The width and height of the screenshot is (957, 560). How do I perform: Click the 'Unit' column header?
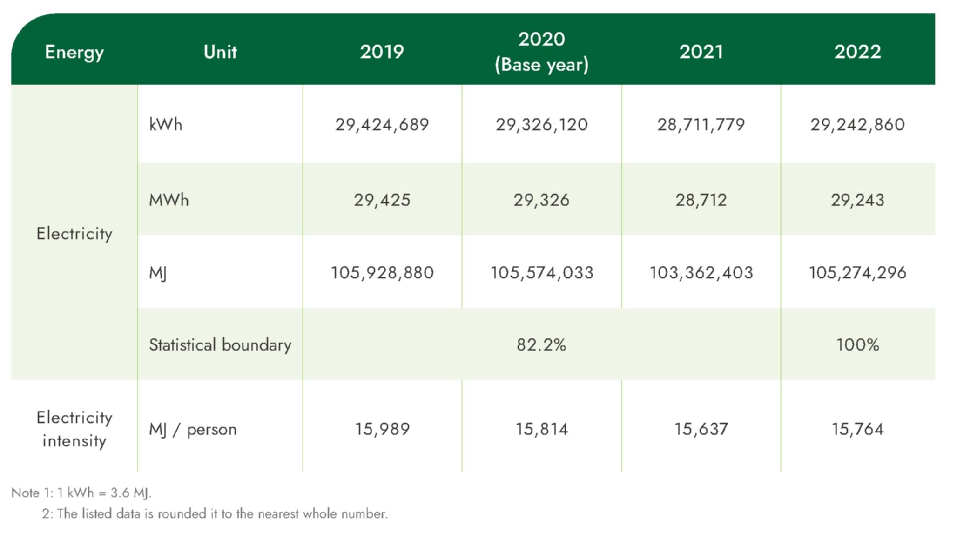click(x=220, y=52)
